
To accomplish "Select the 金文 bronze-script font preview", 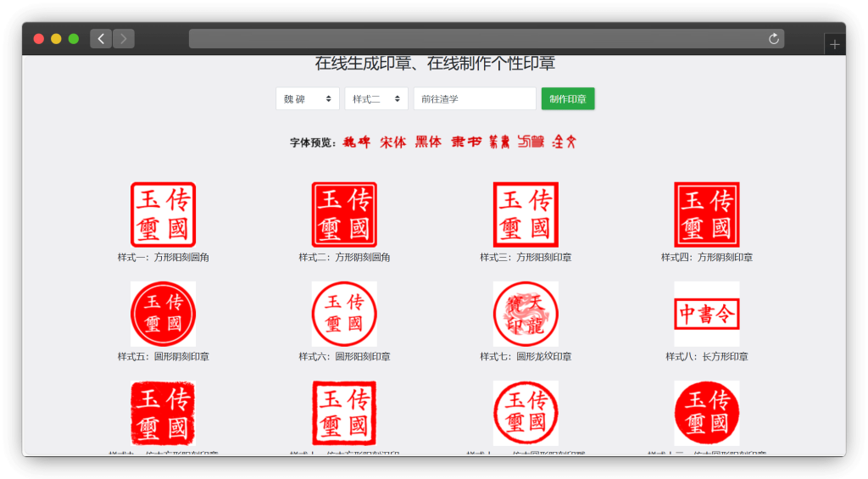I will click(564, 142).
